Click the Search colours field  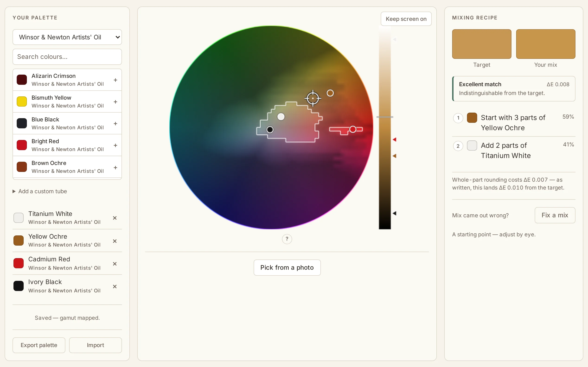click(67, 57)
